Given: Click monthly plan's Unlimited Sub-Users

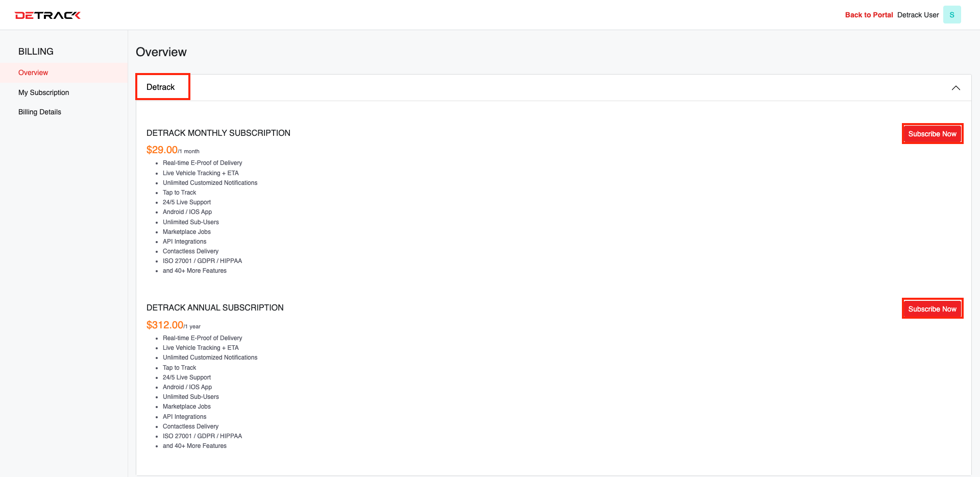Looking at the screenshot, I should coord(191,222).
